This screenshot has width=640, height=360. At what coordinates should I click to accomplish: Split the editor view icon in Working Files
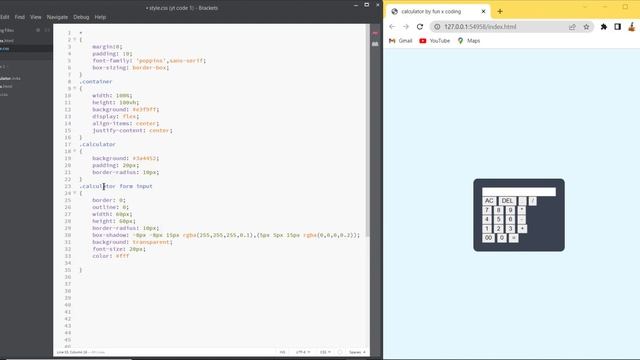(47, 30)
